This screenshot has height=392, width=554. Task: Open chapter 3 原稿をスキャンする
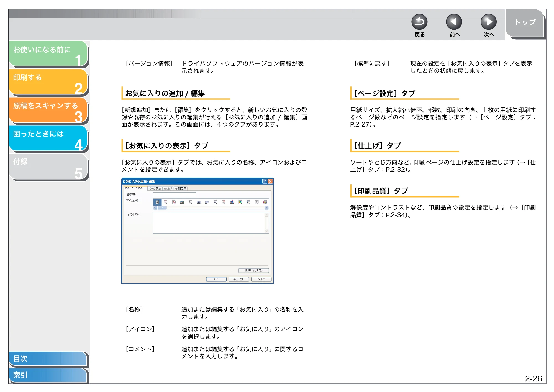pos(48,110)
